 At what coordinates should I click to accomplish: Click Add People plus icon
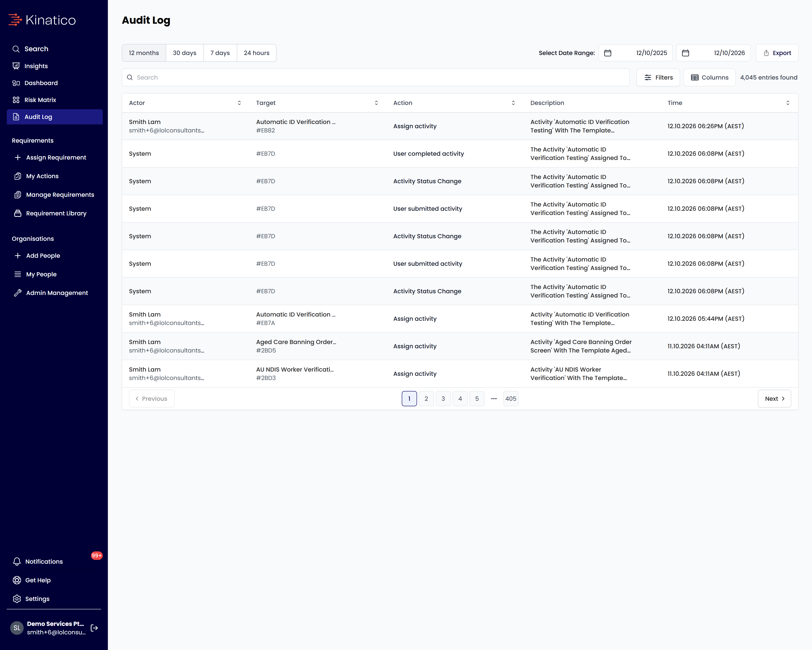coord(18,255)
